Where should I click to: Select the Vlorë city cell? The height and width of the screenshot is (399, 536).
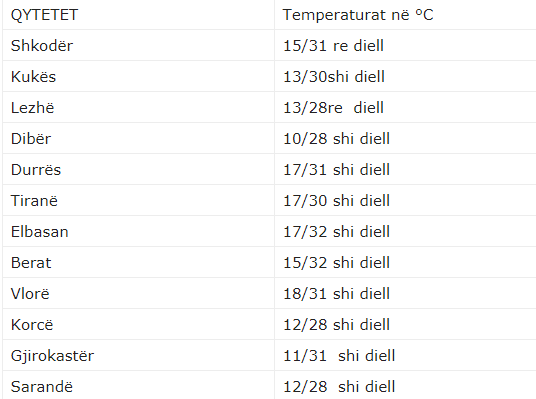point(30,294)
